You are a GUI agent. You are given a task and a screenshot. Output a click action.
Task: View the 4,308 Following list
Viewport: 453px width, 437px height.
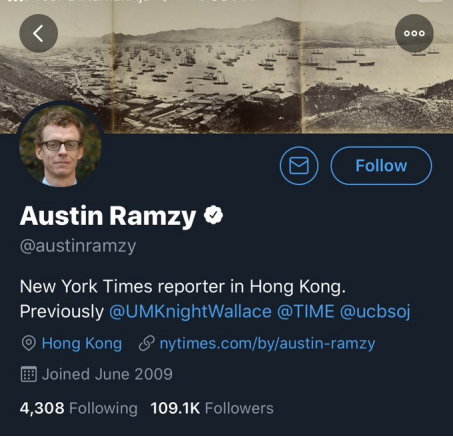point(79,408)
